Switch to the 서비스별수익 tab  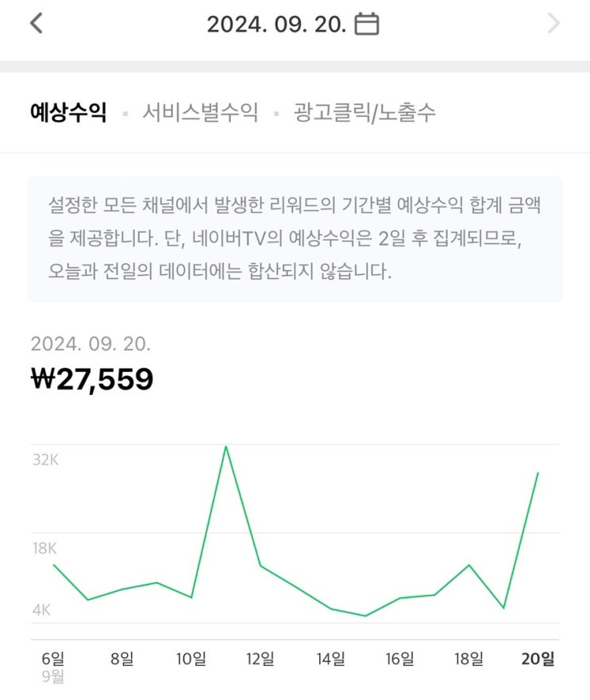tap(200, 113)
